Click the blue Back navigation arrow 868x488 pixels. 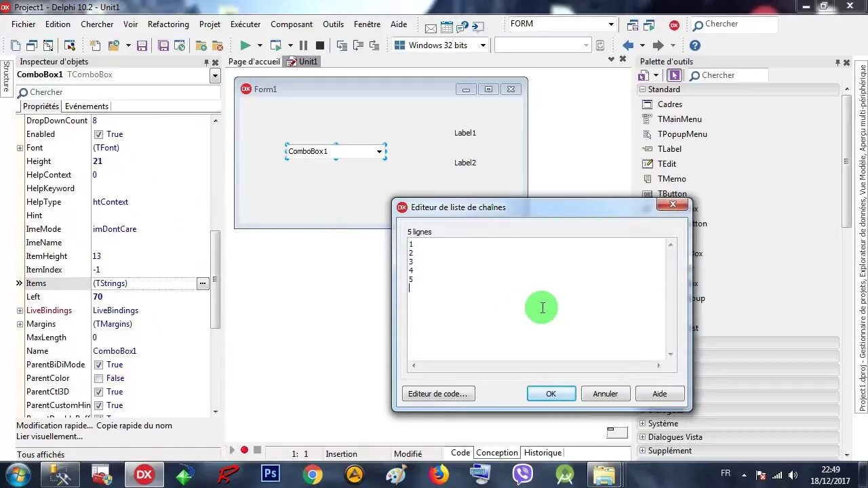tap(628, 45)
